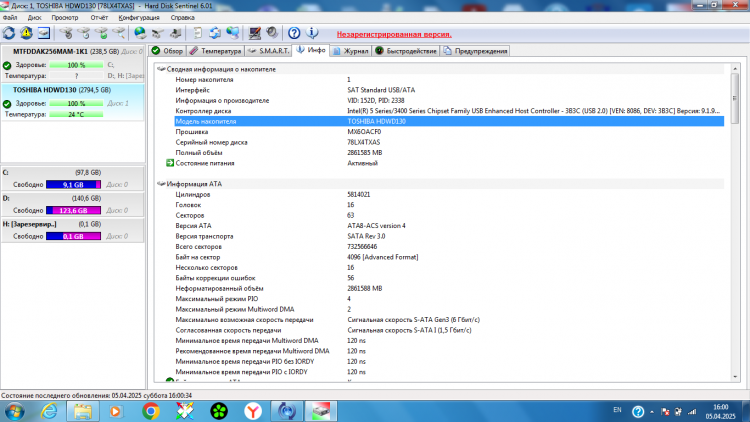
Task: Click scrollbar up arrow in info panel
Action: click(x=735, y=69)
